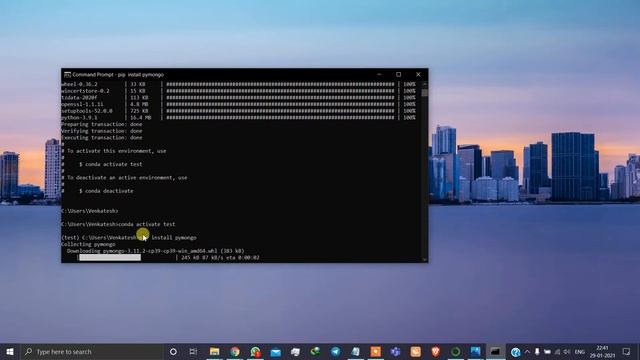This screenshot has height=360, width=640.
Task: Open the green circle app on the taskbar
Action: coord(456,351)
